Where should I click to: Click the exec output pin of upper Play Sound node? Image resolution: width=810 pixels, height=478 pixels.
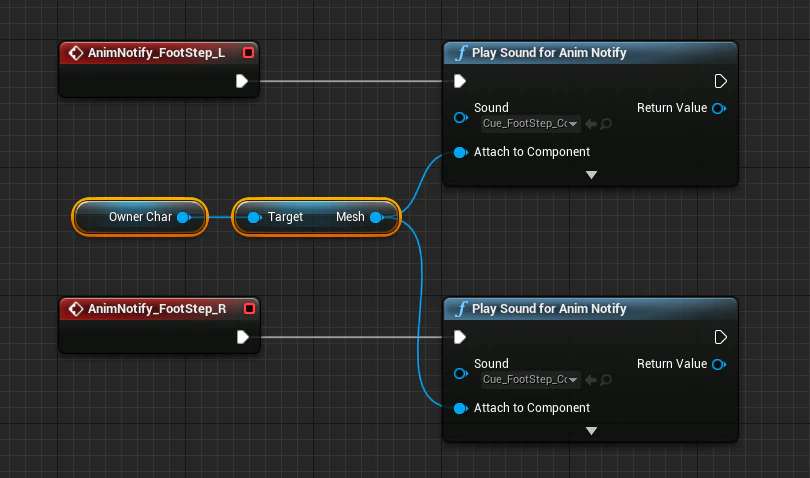pos(721,81)
